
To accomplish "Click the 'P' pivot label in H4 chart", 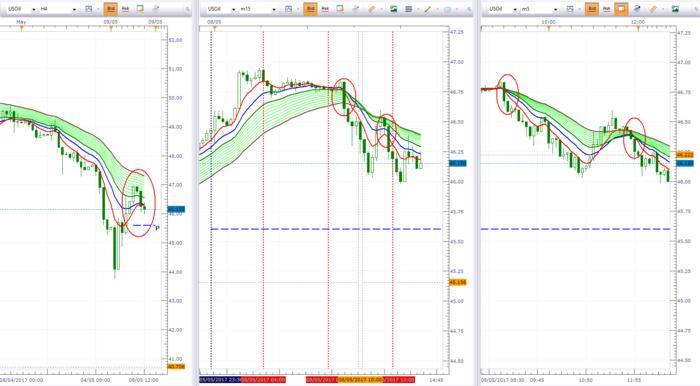I will [157, 228].
